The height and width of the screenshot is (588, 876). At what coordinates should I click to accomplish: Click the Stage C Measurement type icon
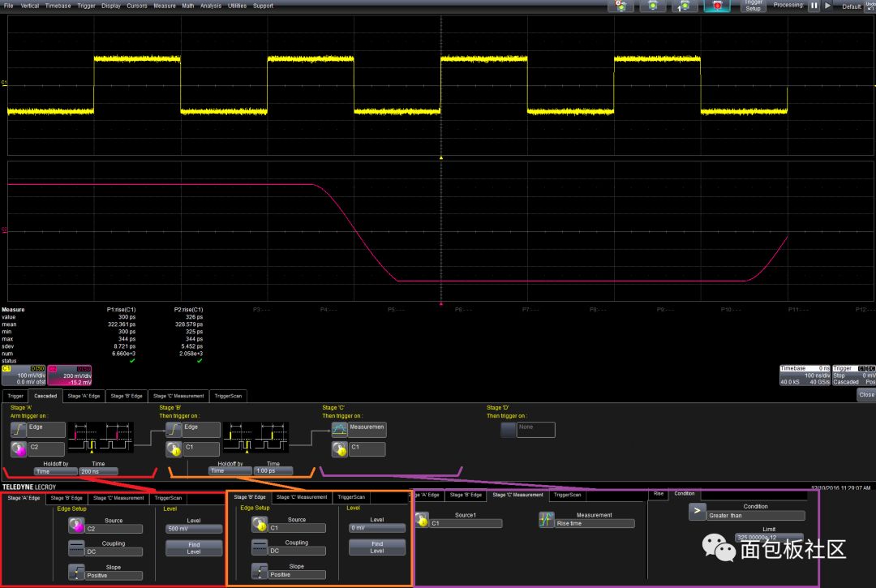pyautogui.click(x=339, y=429)
